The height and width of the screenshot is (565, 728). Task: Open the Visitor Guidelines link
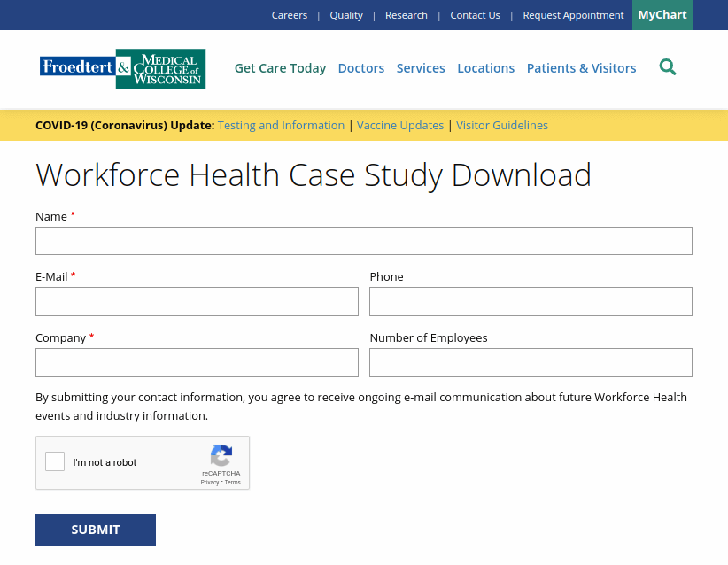(502, 126)
